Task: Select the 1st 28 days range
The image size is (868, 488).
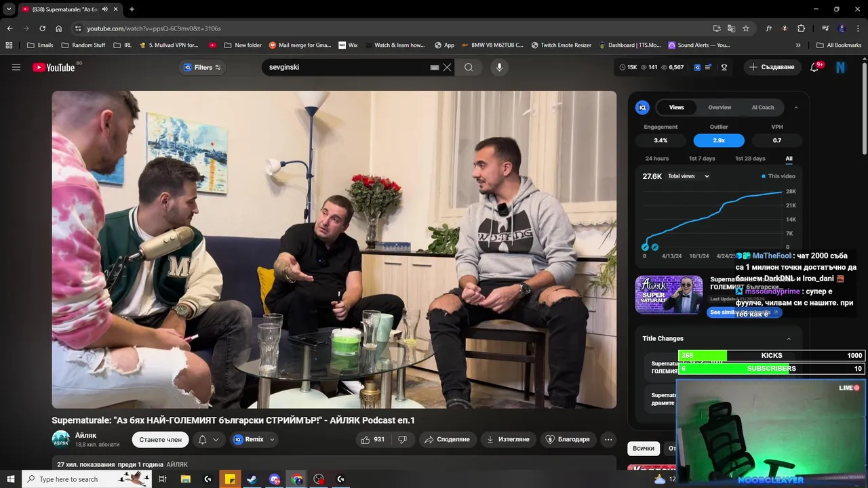Action: (x=750, y=159)
